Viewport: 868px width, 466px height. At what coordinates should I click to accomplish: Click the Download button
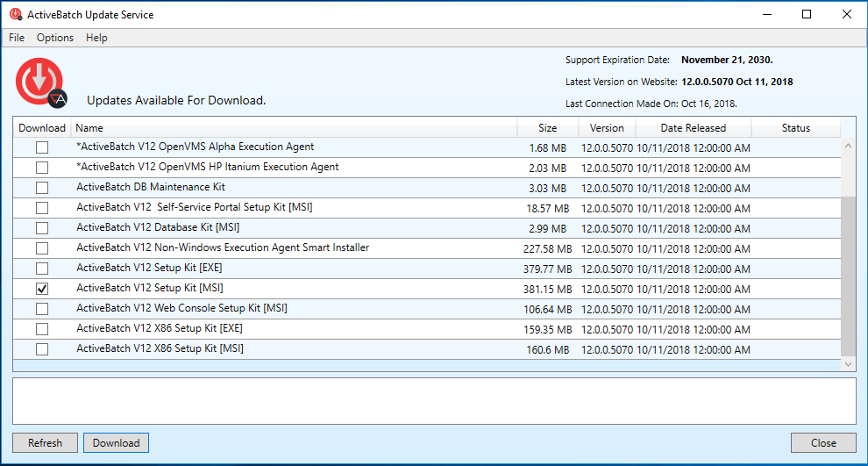(x=117, y=442)
